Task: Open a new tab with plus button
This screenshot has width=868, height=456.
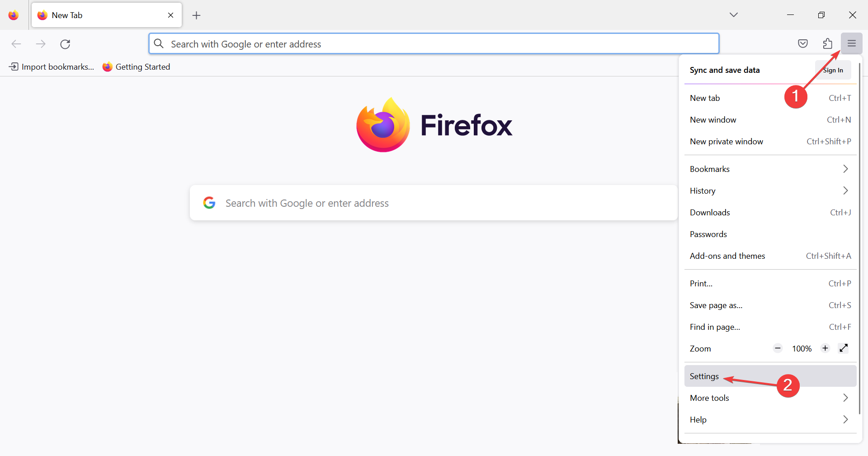Action: click(x=196, y=15)
